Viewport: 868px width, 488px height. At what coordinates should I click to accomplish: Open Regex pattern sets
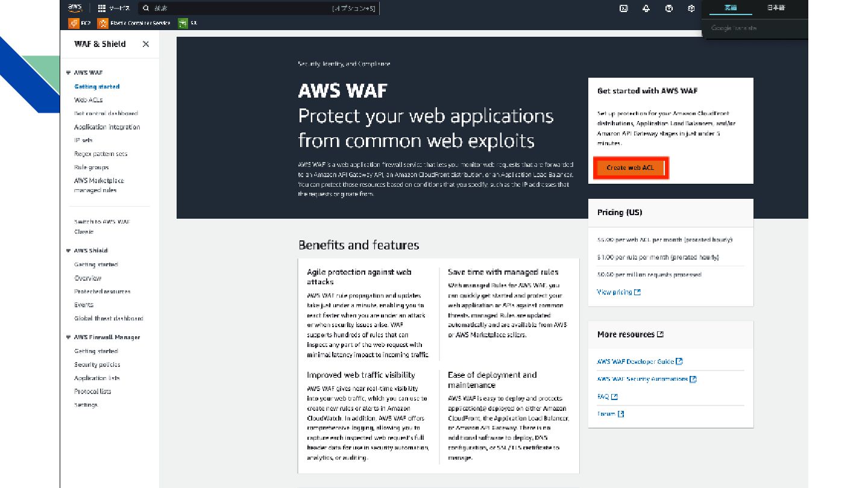tap(101, 154)
